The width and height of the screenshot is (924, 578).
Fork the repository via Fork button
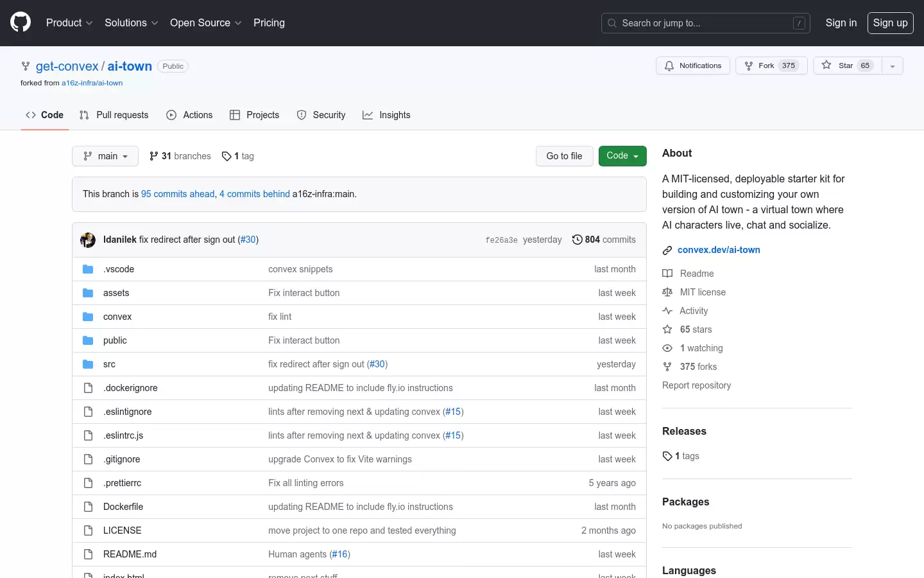pyautogui.click(x=771, y=66)
